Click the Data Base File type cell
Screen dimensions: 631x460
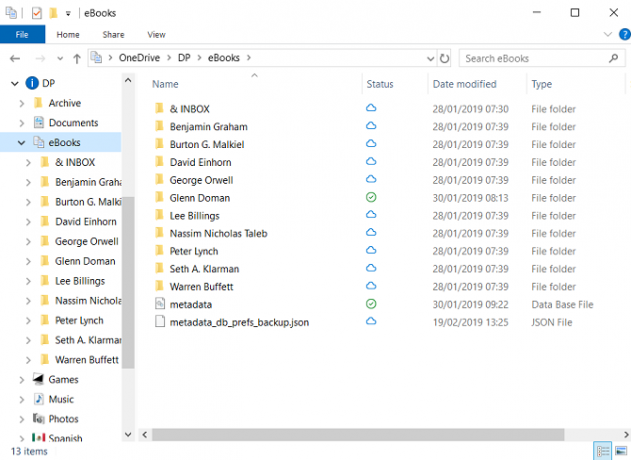click(562, 305)
